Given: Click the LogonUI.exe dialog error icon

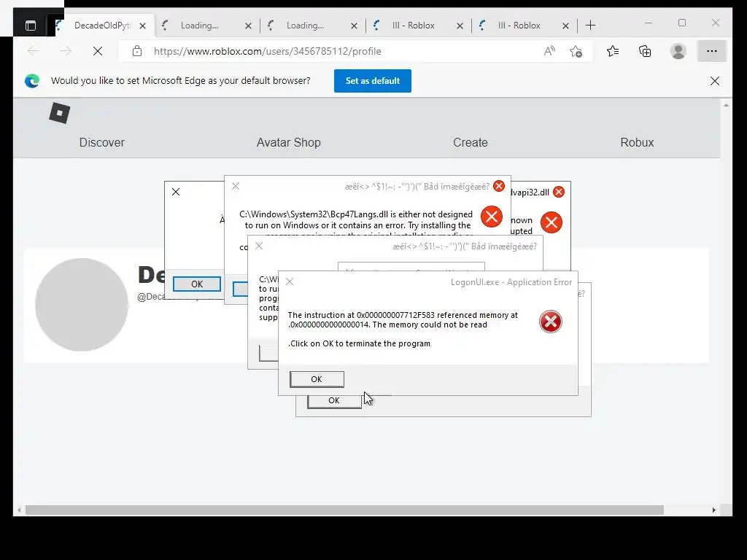Looking at the screenshot, I should 550,322.
